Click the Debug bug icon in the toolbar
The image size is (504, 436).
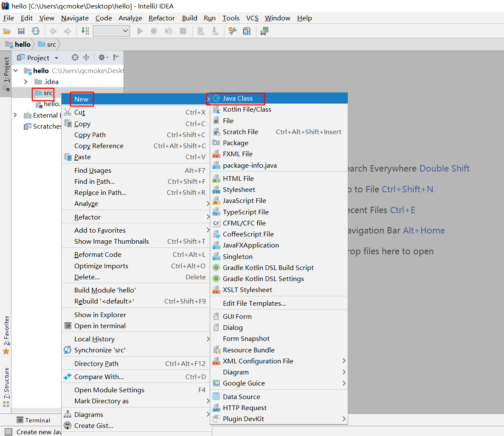[x=154, y=31]
